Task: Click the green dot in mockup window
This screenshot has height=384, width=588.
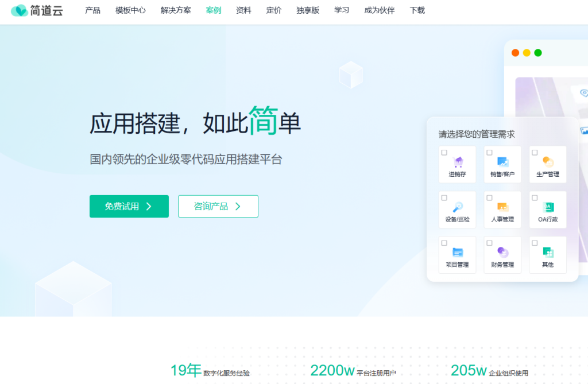Action: pos(537,53)
